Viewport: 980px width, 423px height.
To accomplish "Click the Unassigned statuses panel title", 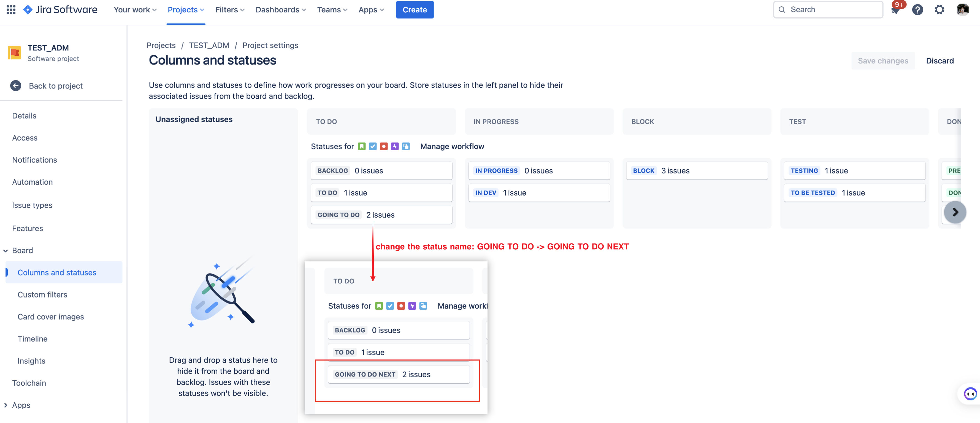I will (194, 120).
